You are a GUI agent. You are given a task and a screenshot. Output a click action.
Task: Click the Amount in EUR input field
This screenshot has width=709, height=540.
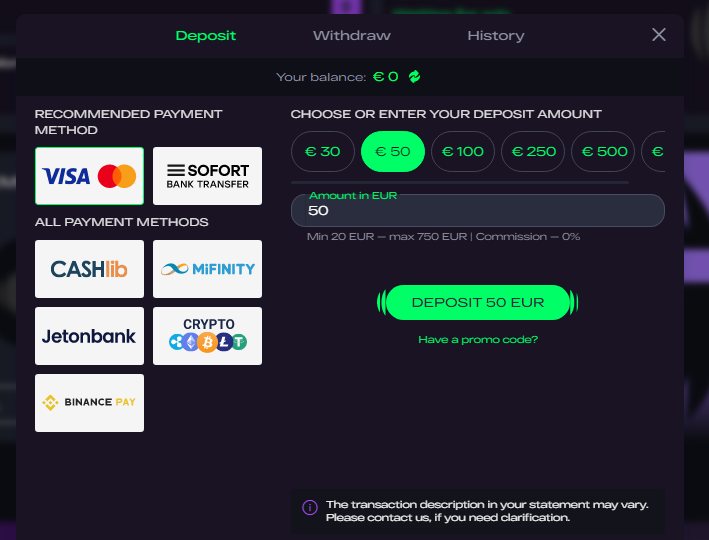point(478,211)
